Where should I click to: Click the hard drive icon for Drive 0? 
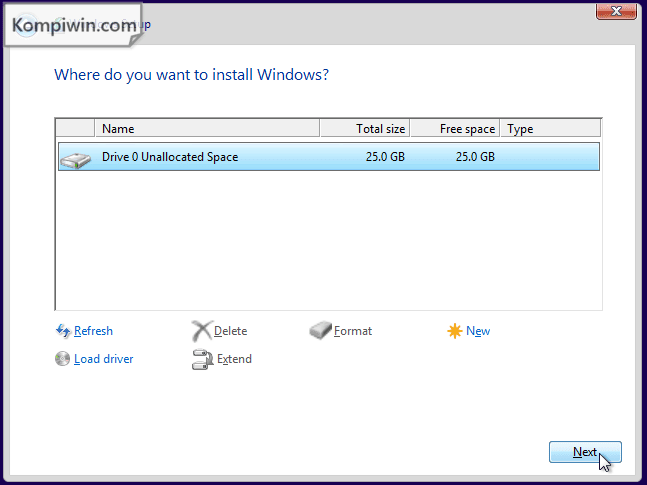coord(75,160)
